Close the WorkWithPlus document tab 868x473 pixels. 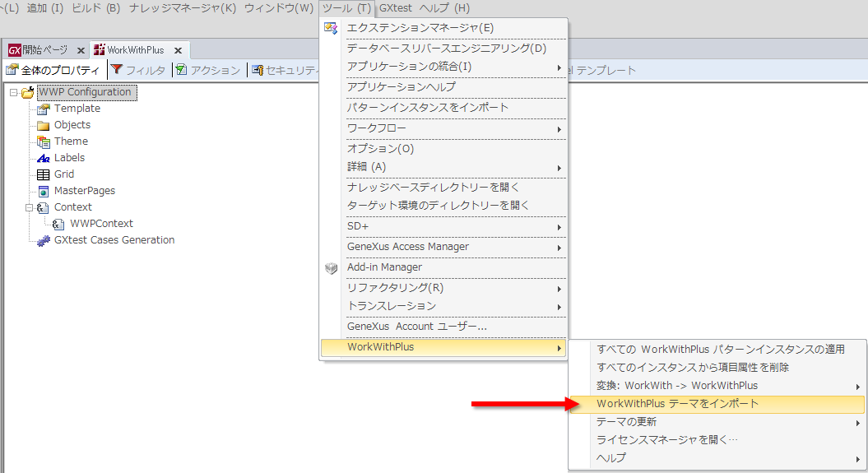click(x=178, y=50)
